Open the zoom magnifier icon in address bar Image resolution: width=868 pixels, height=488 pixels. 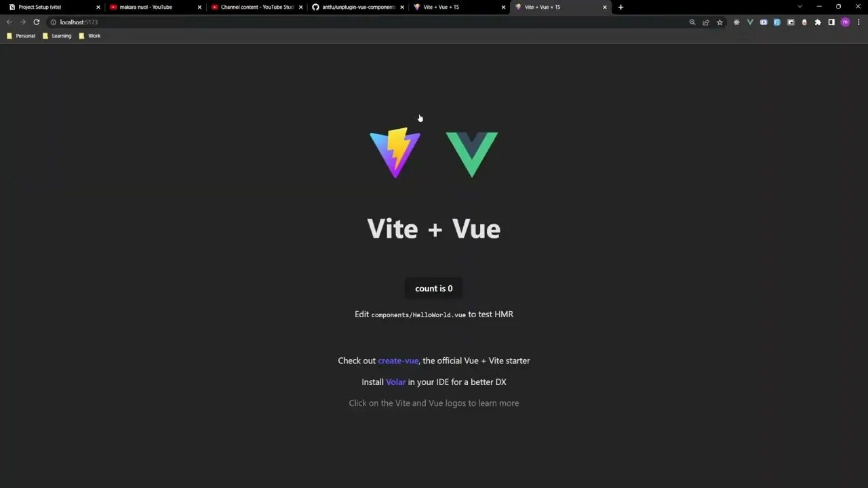(x=692, y=22)
